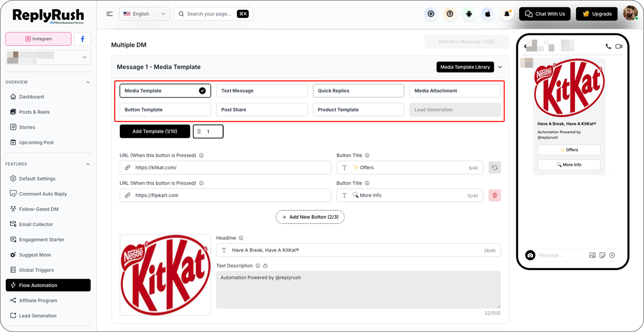Select the Post Share message type
Screen dimensions: 644x332
(x=262, y=110)
